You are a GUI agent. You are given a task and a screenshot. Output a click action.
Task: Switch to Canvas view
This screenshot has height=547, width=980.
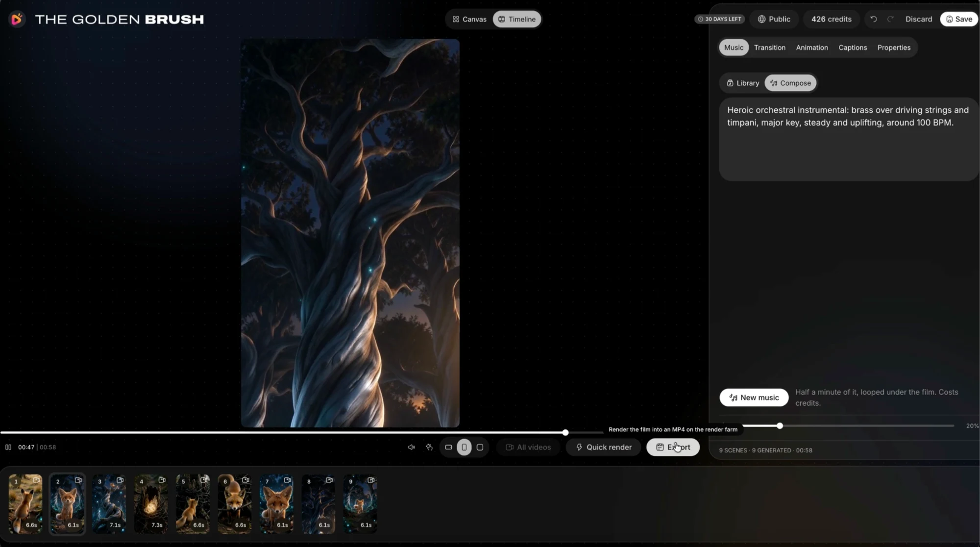469,19
